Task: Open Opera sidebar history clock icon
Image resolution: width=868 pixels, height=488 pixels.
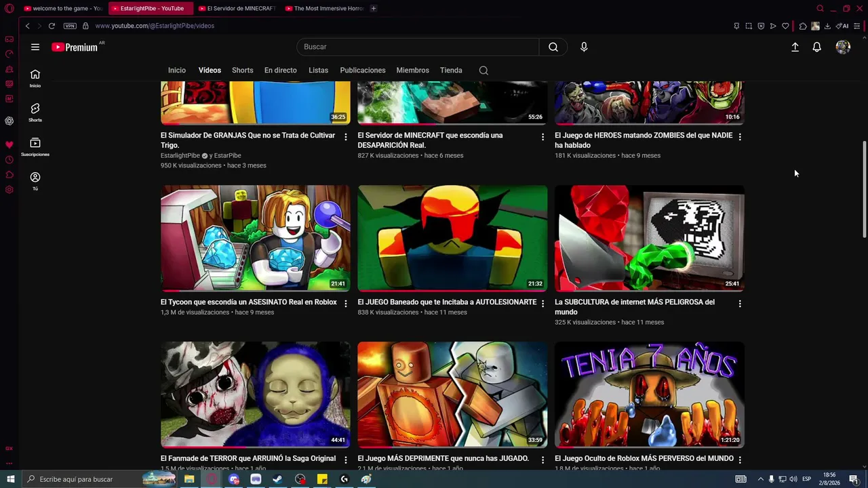Action: pyautogui.click(x=9, y=160)
